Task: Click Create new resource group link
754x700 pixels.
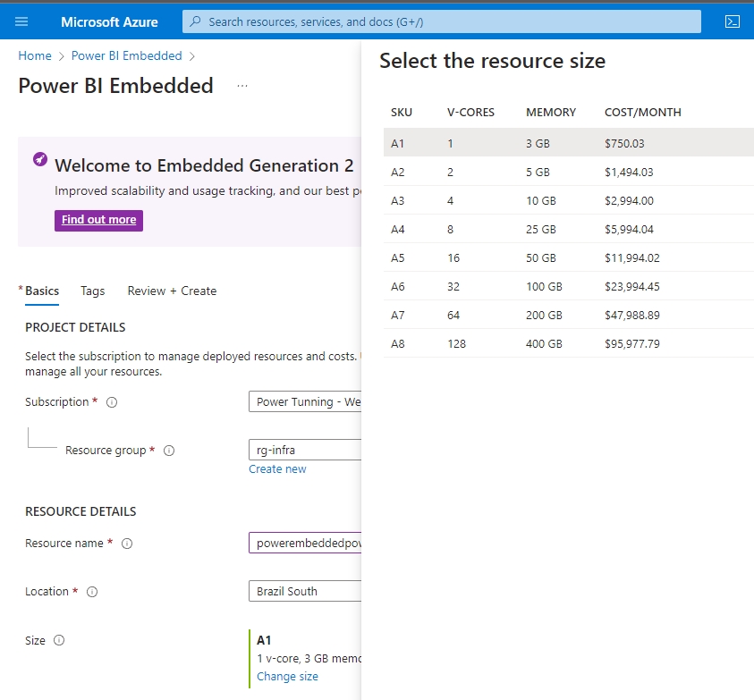Action: 277,469
